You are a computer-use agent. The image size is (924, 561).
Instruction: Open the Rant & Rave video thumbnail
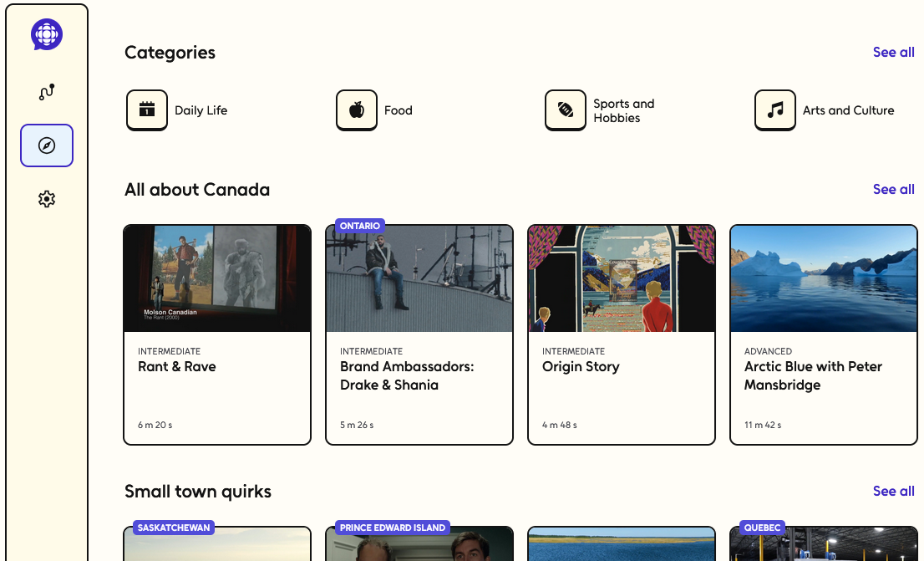pyautogui.click(x=217, y=278)
